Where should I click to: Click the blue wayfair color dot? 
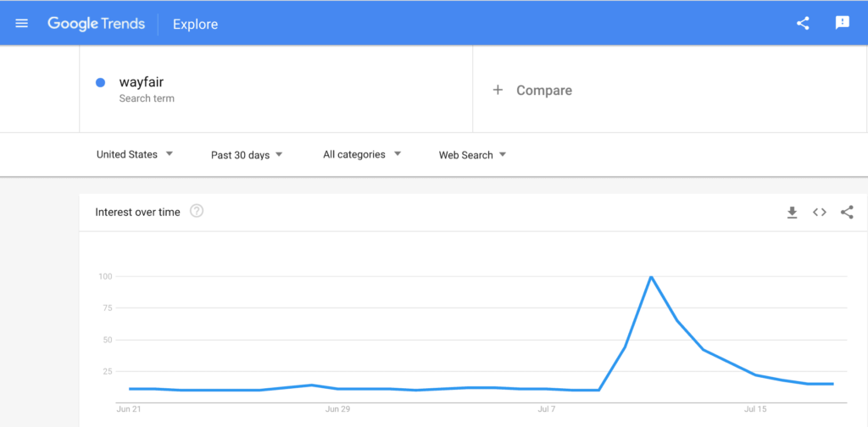(x=100, y=83)
